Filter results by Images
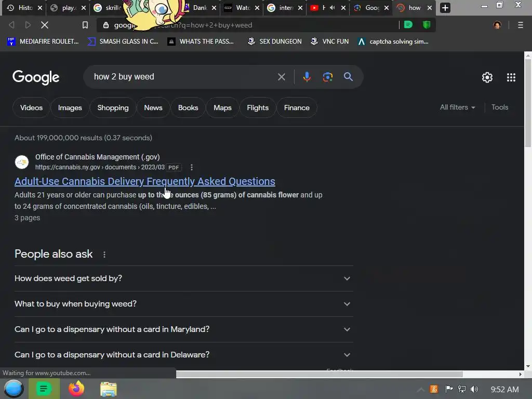This screenshot has width=532, height=399. coord(70,108)
